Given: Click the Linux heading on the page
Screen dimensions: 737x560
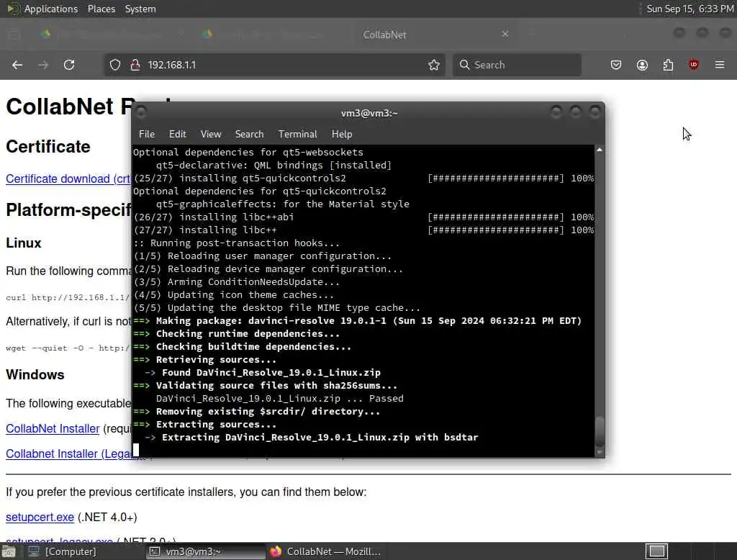Looking at the screenshot, I should click(x=24, y=243).
